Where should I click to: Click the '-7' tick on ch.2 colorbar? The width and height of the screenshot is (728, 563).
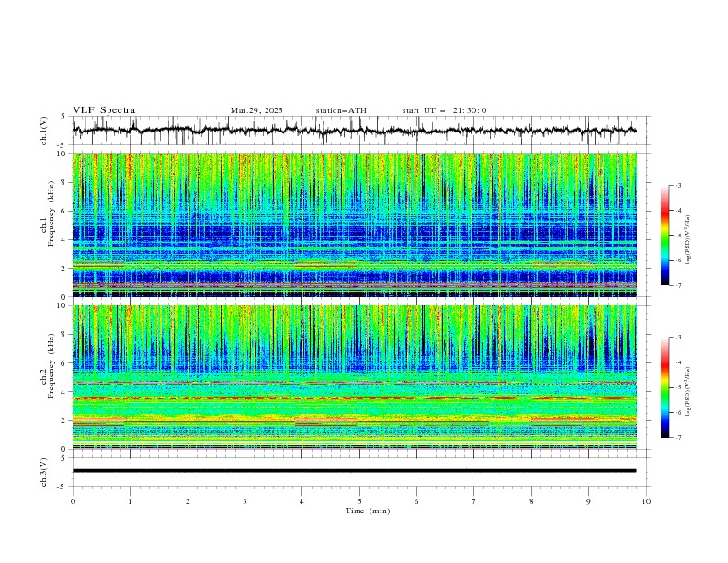[677, 437]
